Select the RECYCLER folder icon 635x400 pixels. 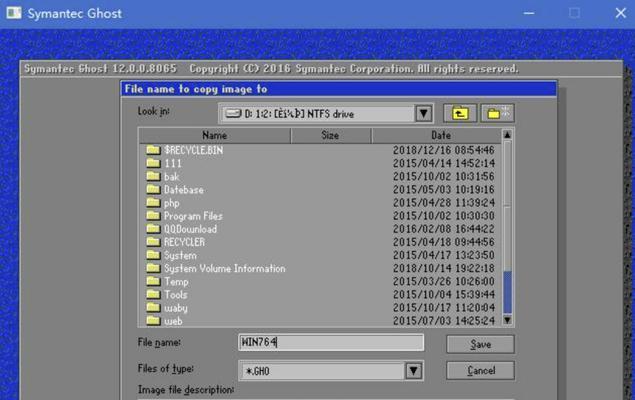[x=153, y=242]
